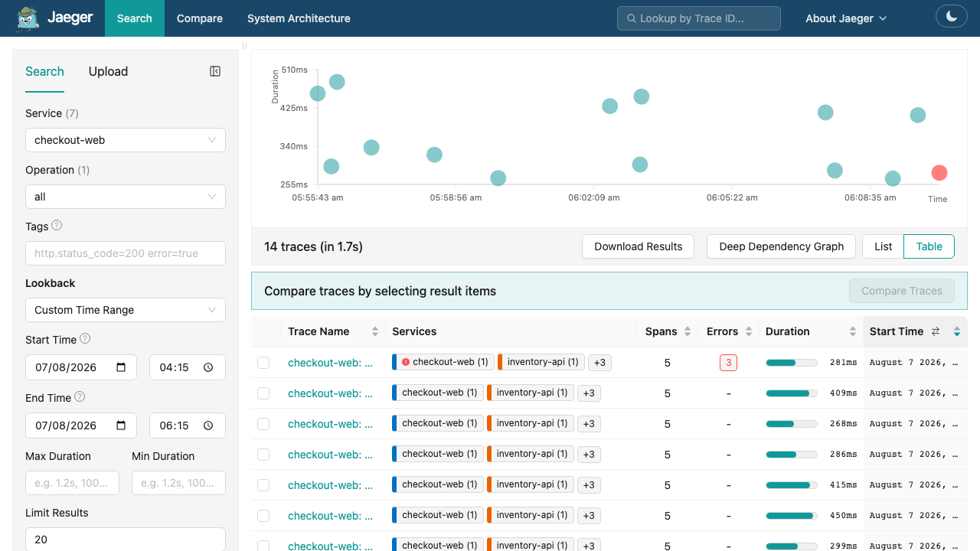Click the Compare Traces button
The image size is (980, 551).
[902, 291]
